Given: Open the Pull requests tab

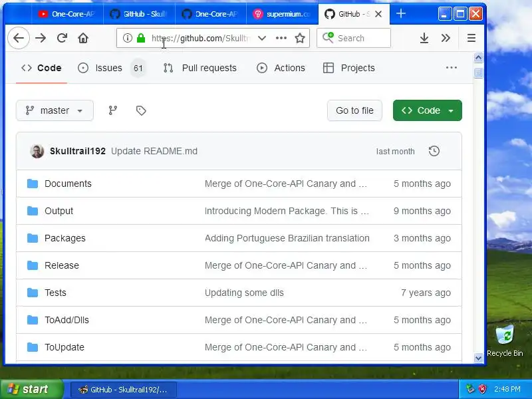Looking at the screenshot, I should [x=200, y=68].
